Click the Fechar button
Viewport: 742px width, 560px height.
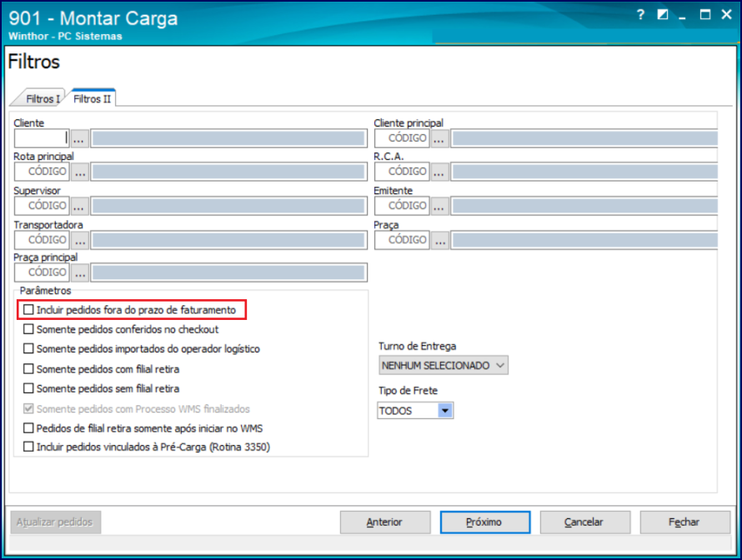point(684,522)
